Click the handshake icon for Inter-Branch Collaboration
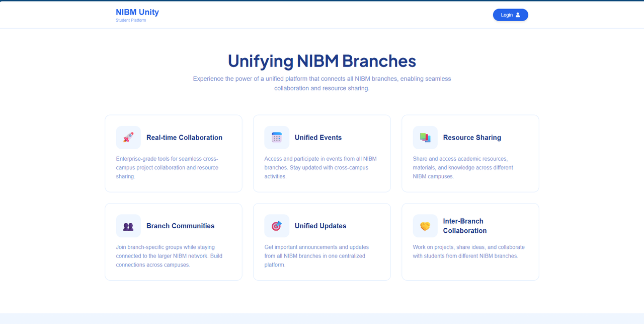The height and width of the screenshot is (324, 644). 425,226
